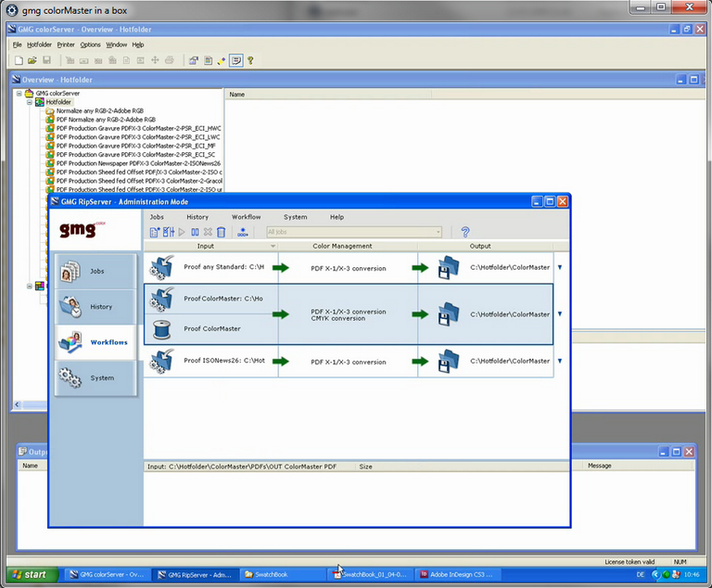
Task: Click the blue help question mark icon
Action: point(465,232)
